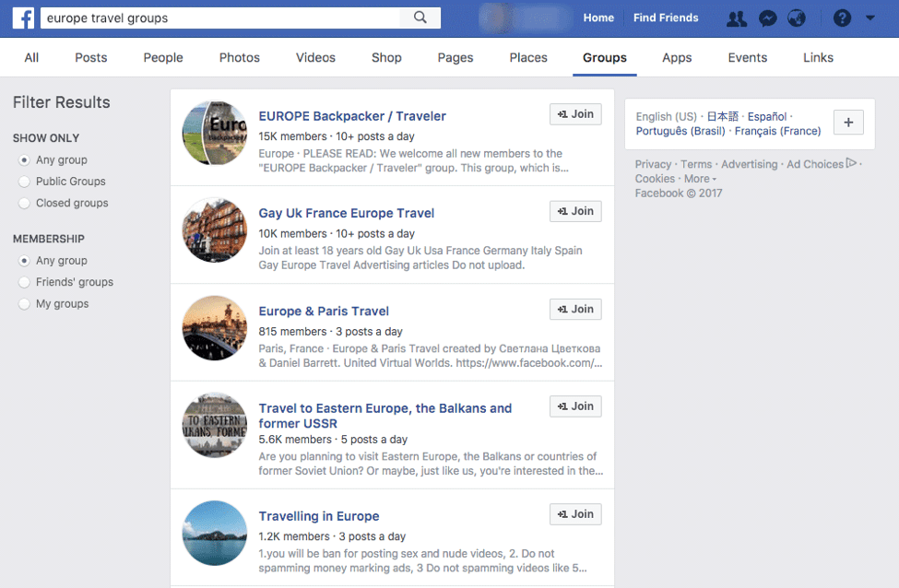The image size is (899, 588).
Task: Select Closed groups filter option
Action: (x=25, y=203)
